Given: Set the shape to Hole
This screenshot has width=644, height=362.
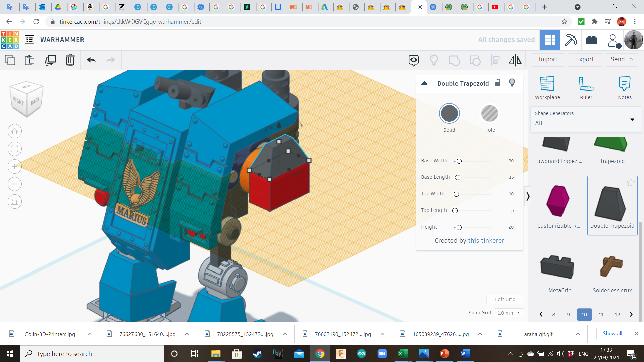Looking at the screenshot, I should pos(489,114).
